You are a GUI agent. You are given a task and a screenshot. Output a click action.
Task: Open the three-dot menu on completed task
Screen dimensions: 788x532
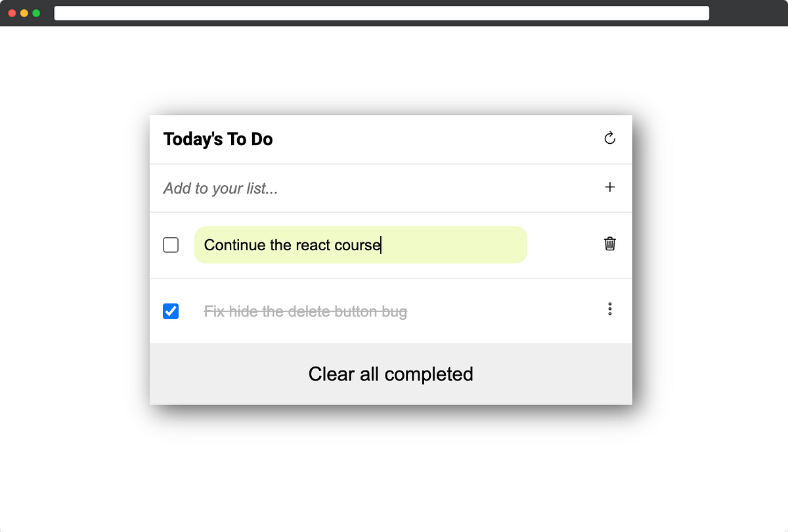click(609, 309)
